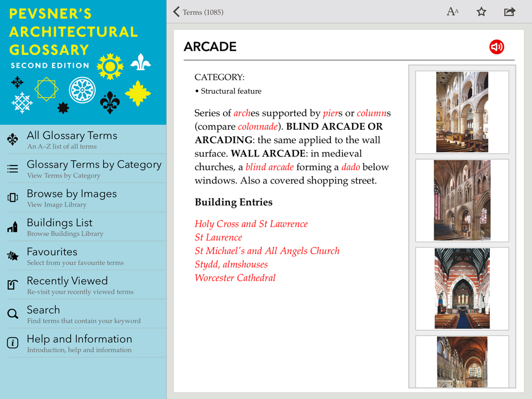This screenshot has height=399, width=532.
Task: Open Worcester Cathedral entry
Action: [x=235, y=278]
